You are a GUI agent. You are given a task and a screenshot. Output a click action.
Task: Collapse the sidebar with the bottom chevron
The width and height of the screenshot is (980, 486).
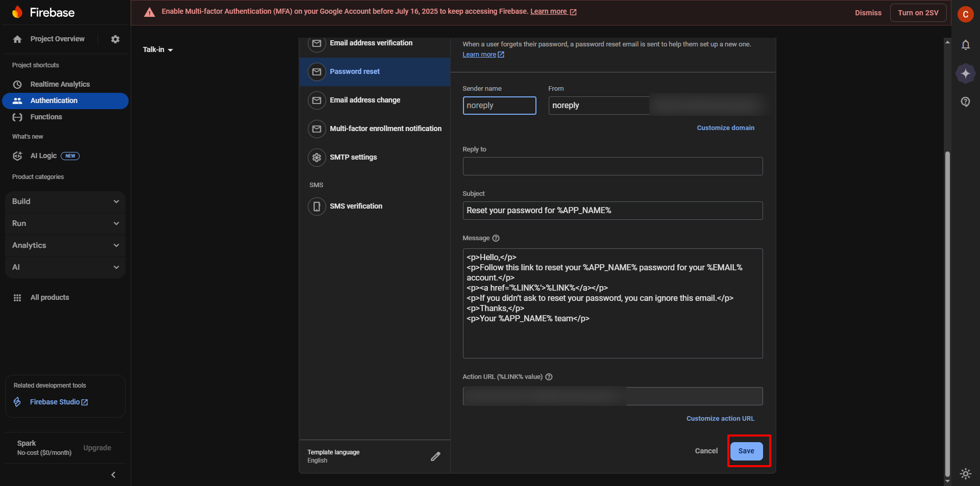tap(113, 475)
